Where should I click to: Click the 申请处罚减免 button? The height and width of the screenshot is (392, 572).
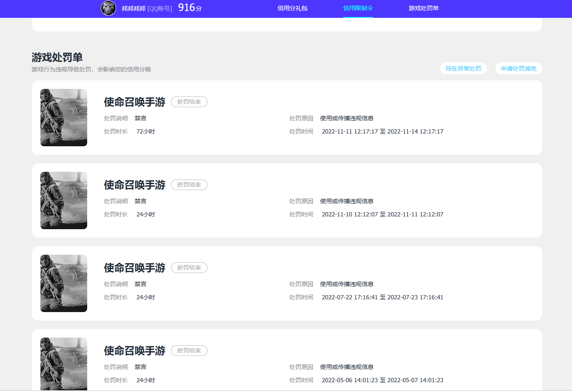pos(519,68)
